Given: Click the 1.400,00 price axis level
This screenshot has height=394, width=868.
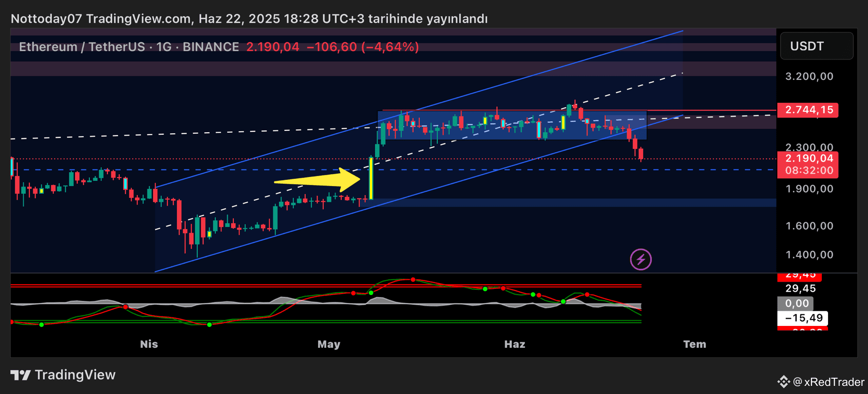Looking at the screenshot, I should click(x=810, y=255).
